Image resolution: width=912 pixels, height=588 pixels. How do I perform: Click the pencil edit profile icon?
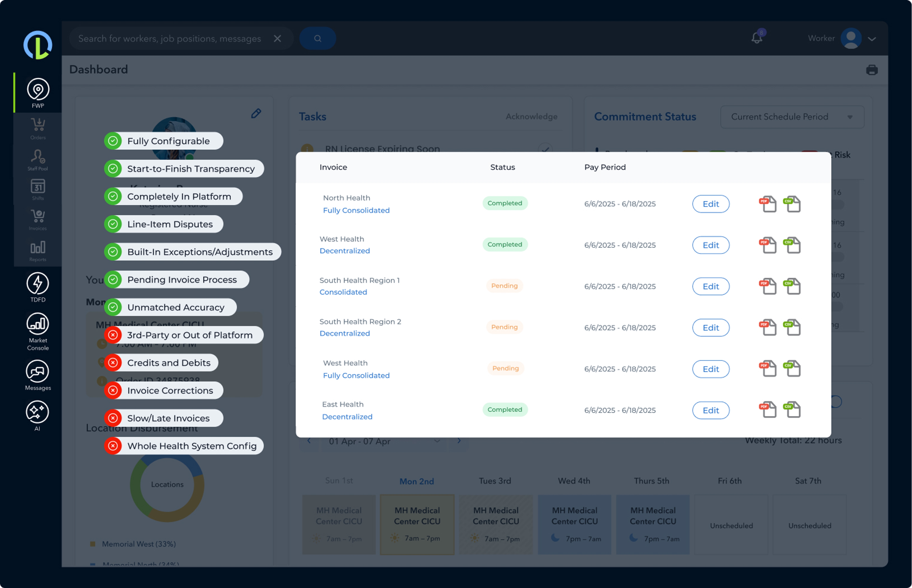point(256,113)
